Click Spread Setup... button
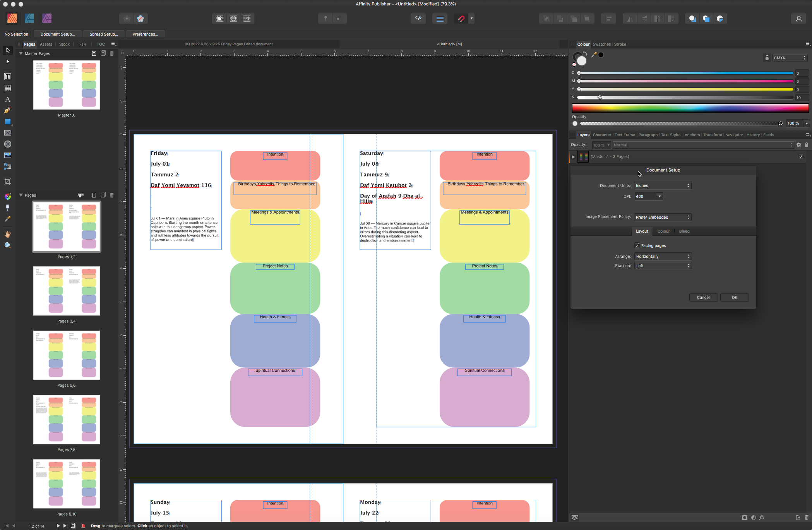This screenshot has height=530, width=812. tap(104, 34)
